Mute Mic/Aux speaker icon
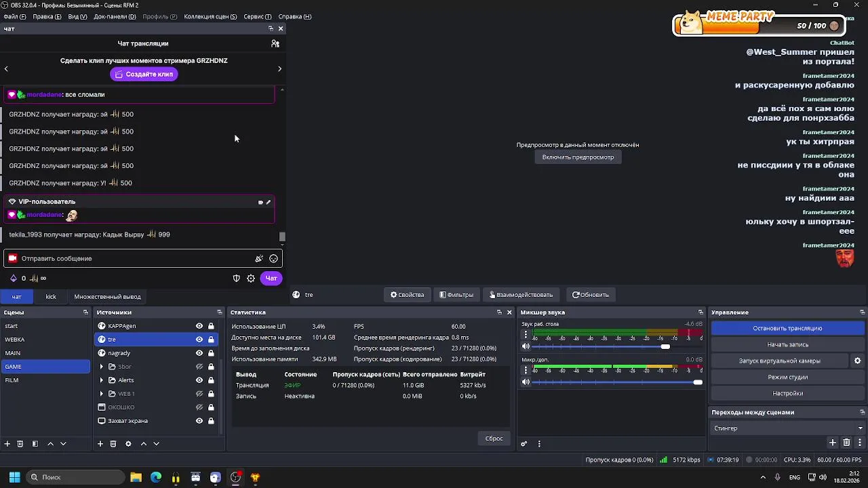The width and height of the screenshot is (868, 488). [x=526, y=382]
